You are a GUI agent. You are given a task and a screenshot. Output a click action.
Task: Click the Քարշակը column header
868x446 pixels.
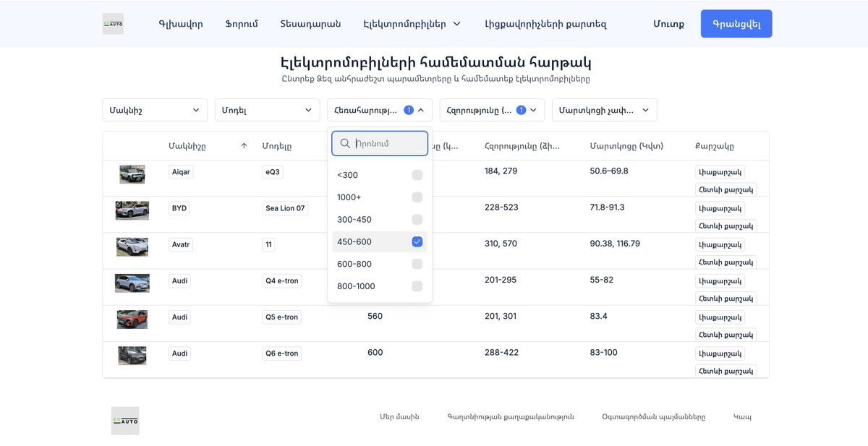click(715, 146)
